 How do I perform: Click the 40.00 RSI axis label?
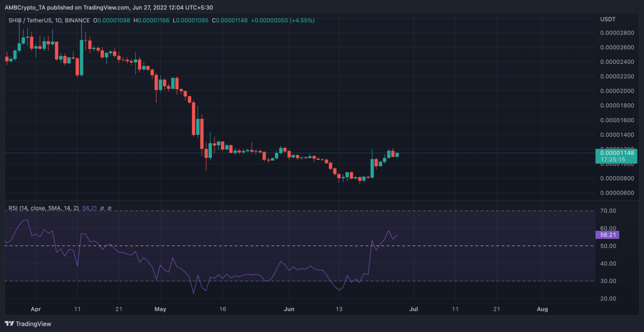click(608, 264)
